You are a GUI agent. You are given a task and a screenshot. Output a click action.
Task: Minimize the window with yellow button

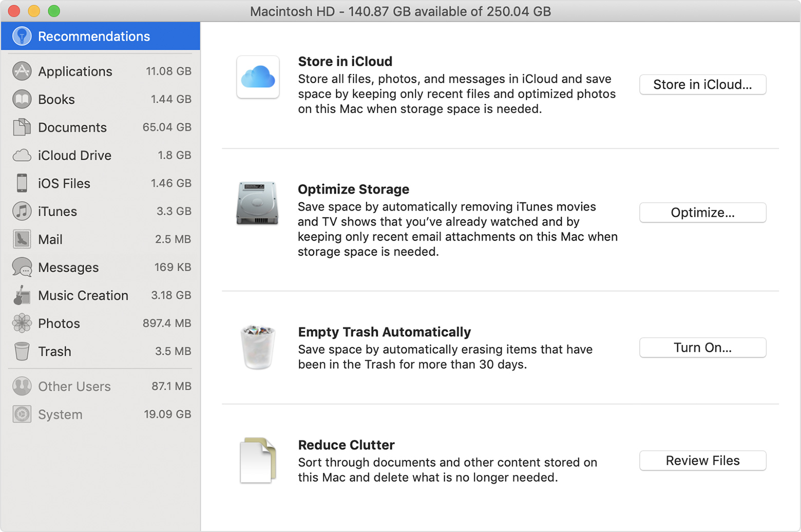(x=34, y=11)
